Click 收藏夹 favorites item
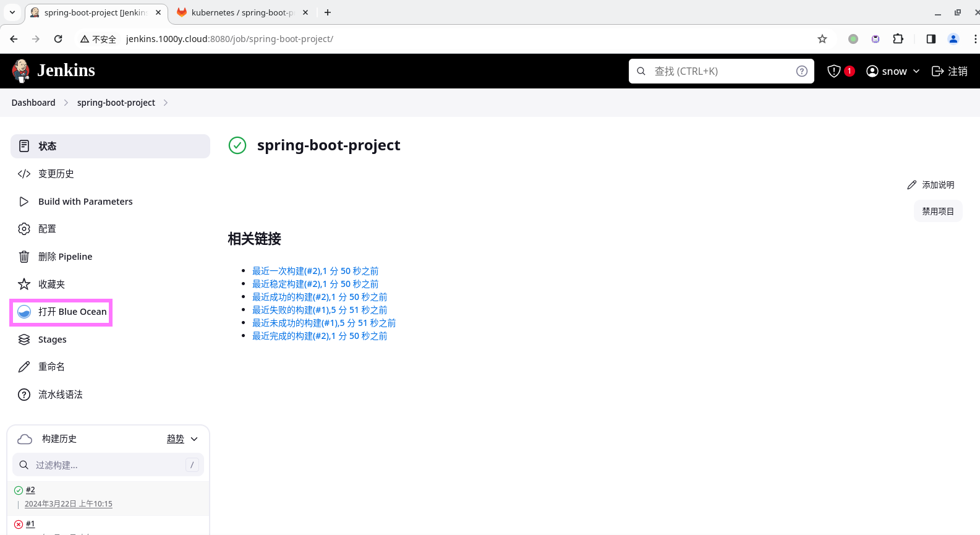This screenshot has width=980, height=535. click(x=110, y=285)
